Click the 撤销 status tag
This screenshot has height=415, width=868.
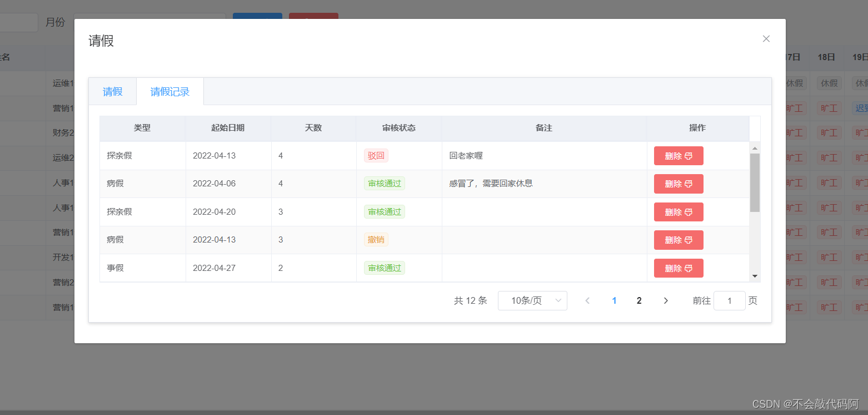(376, 240)
